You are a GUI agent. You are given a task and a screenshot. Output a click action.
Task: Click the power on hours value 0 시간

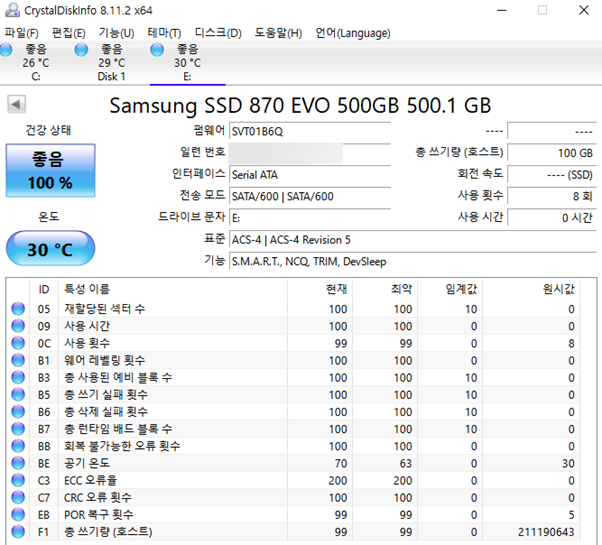[552, 218]
